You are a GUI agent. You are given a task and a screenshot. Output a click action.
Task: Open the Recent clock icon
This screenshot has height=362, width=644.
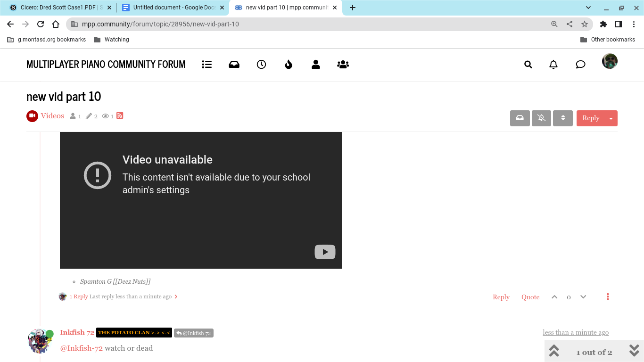[261, 65]
